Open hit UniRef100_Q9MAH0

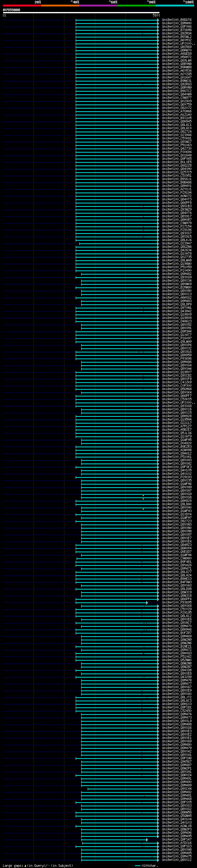pos(176,24)
